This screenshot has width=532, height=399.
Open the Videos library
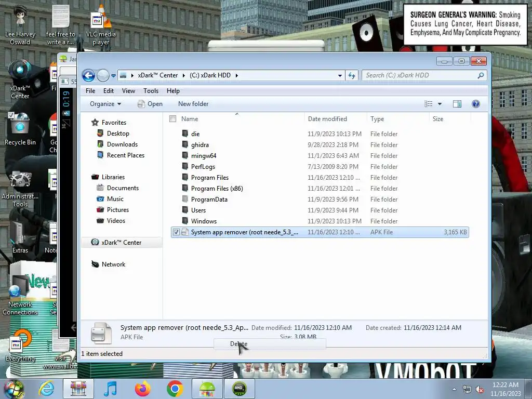pos(116,220)
